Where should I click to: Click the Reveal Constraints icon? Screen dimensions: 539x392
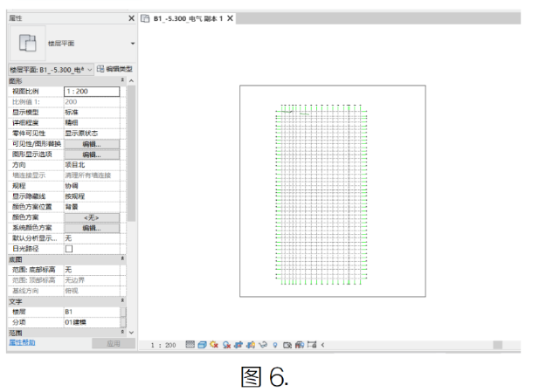pos(312,344)
